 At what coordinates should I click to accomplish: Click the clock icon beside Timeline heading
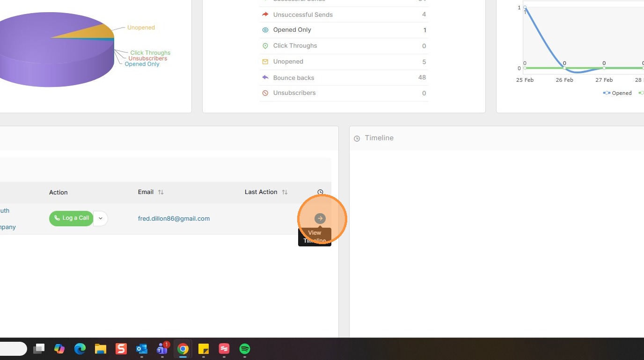(357, 138)
